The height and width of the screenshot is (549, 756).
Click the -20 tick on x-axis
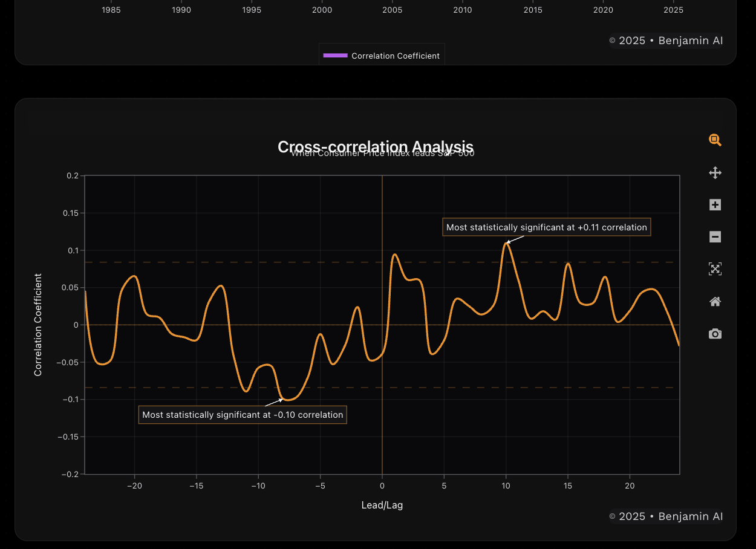pos(134,486)
